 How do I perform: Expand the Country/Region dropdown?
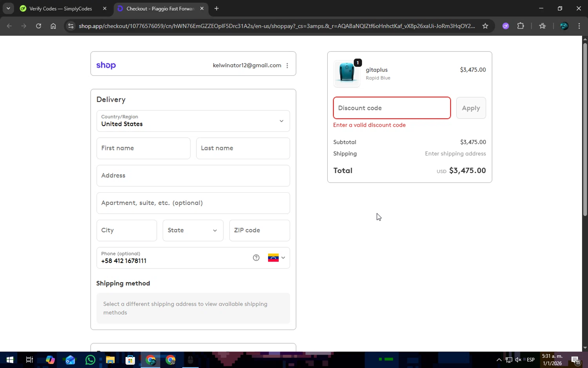point(193,121)
